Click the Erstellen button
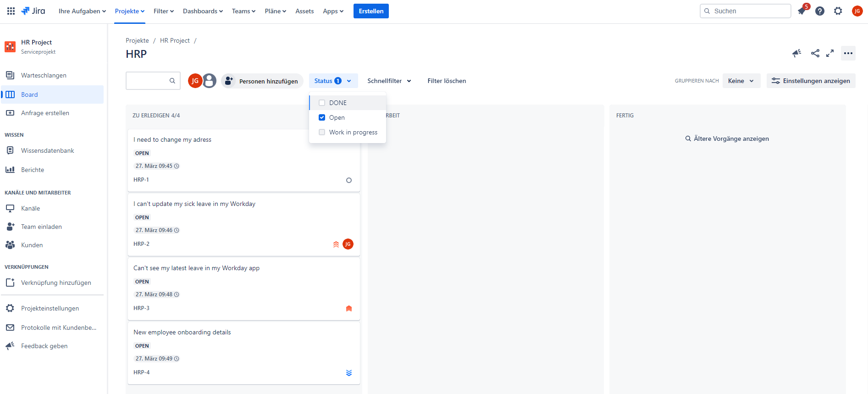Viewport: 868px width, 394px height. click(x=371, y=11)
